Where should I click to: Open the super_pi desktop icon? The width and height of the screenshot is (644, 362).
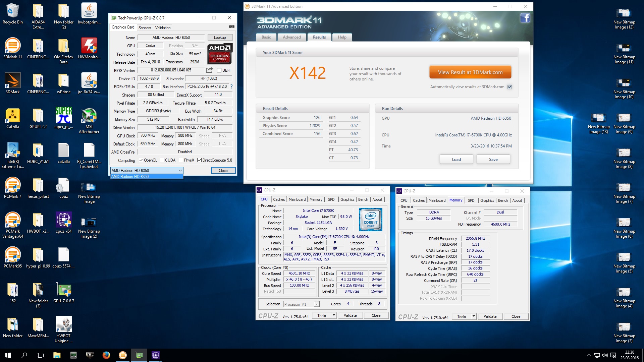[x=63, y=118]
